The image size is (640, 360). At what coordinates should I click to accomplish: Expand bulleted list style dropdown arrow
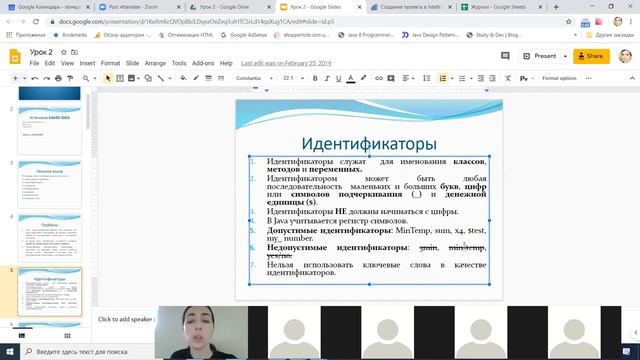pyautogui.click(x=471, y=78)
